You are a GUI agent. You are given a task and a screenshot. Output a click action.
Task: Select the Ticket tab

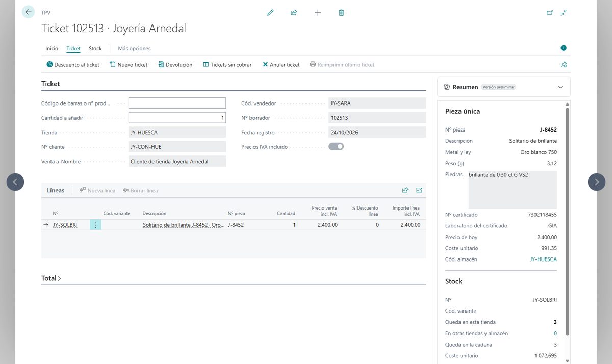coord(73,49)
